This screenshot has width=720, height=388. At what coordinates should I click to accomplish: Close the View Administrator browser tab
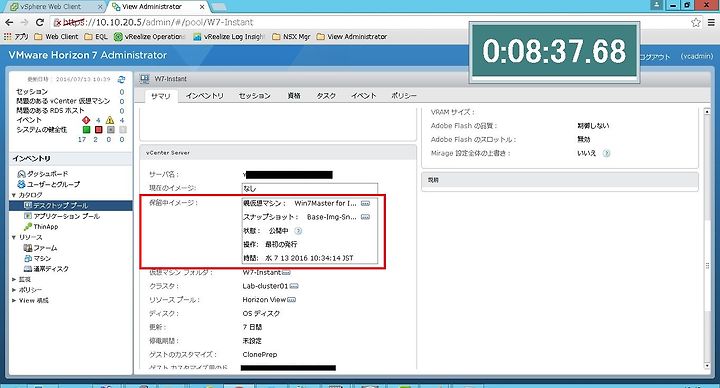202,7
